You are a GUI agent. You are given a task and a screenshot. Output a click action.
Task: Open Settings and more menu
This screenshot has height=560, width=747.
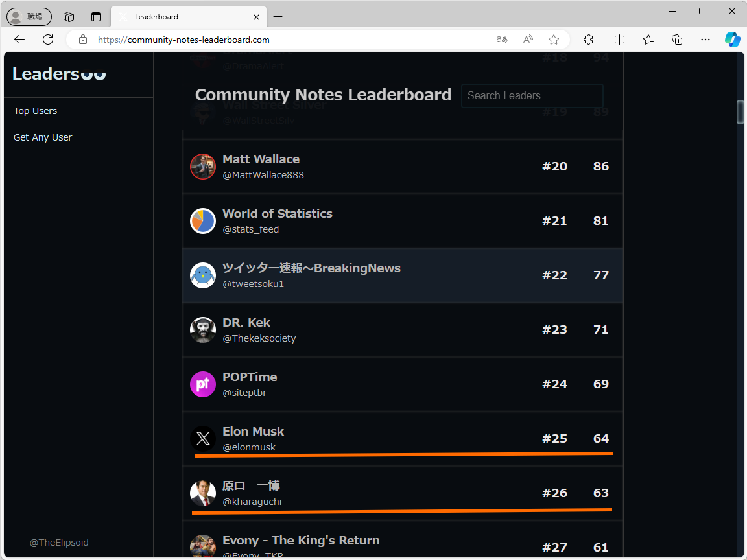705,40
